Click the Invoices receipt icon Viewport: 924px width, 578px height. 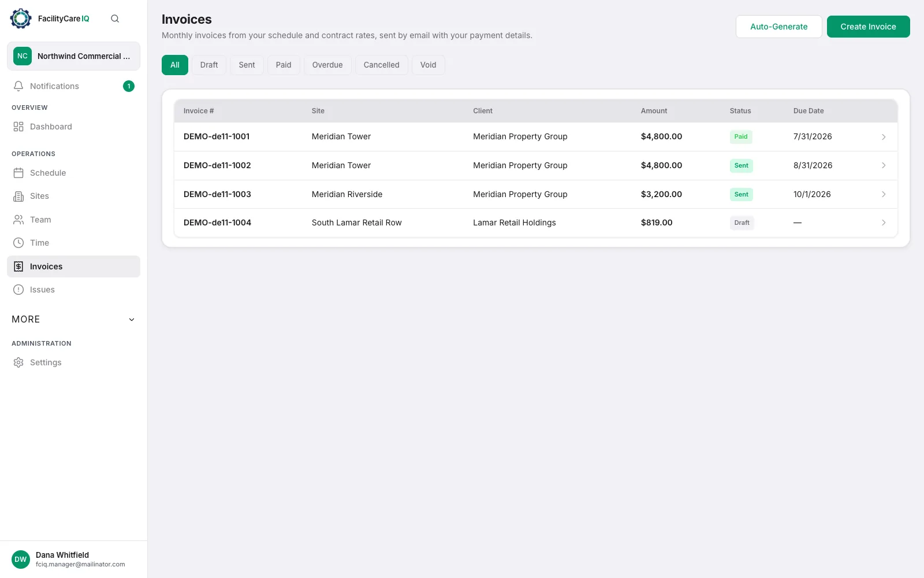18,266
